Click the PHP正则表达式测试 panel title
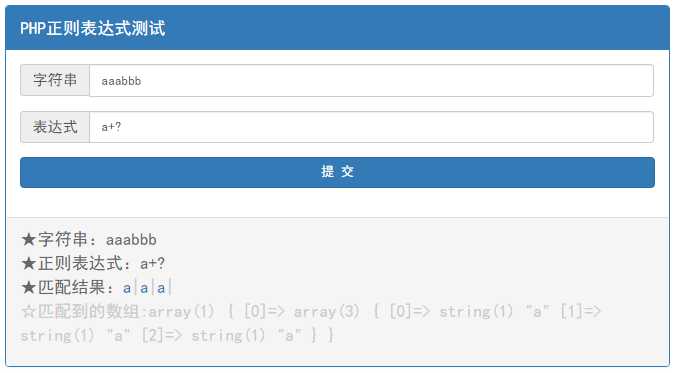674x373 pixels. click(92, 28)
